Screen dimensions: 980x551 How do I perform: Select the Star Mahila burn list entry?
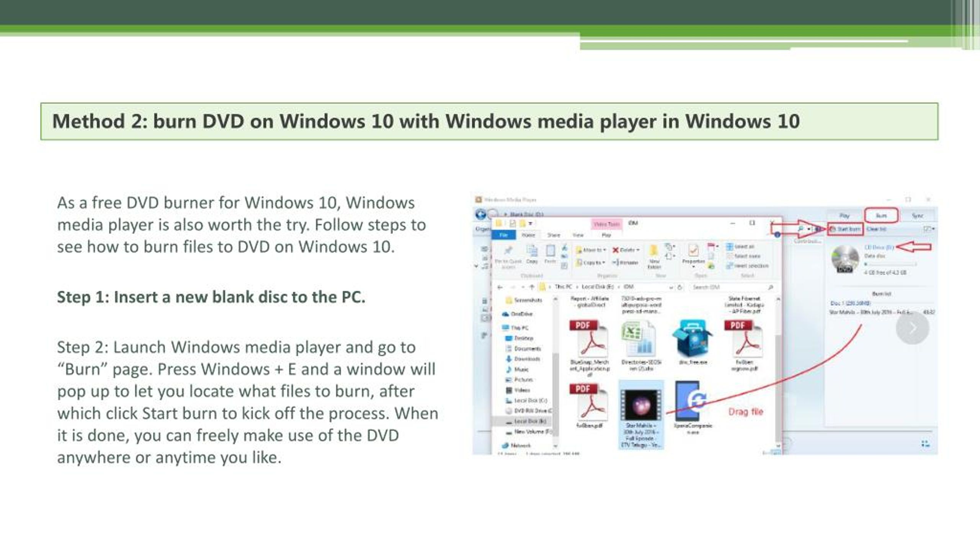(x=882, y=312)
